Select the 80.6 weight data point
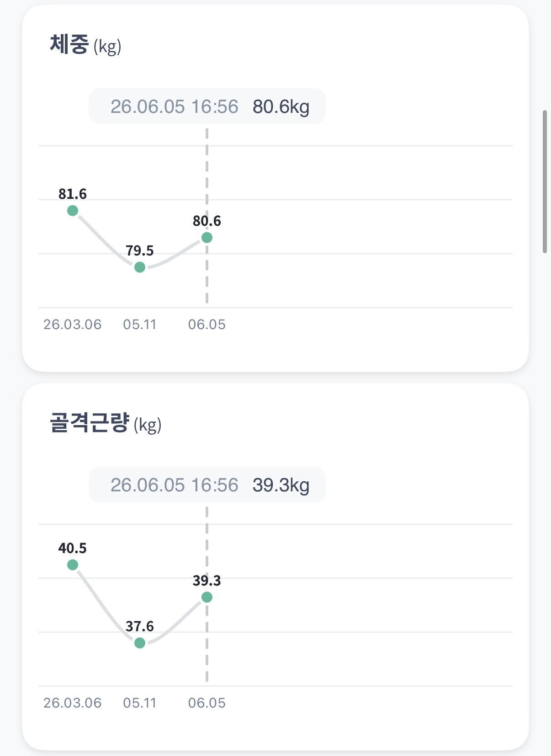The width and height of the screenshot is (551, 756). coord(207,238)
